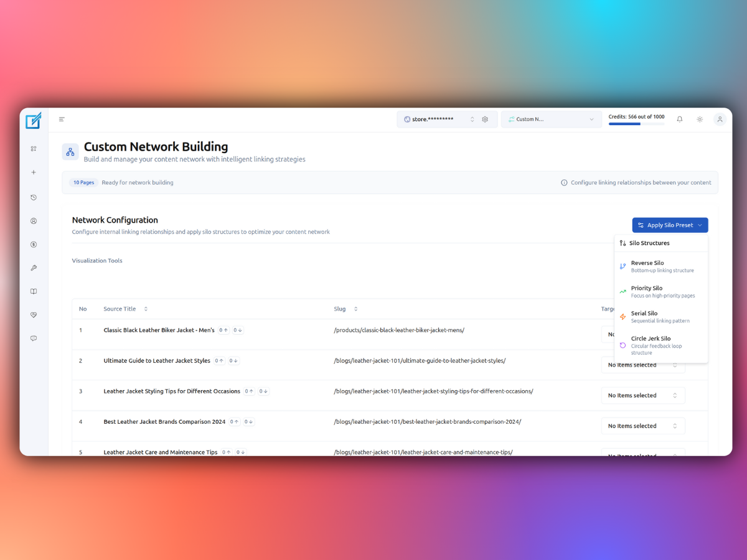
Task: Click Ultimate Guide to Leather Jacket Styles title
Action: click(157, 361)
